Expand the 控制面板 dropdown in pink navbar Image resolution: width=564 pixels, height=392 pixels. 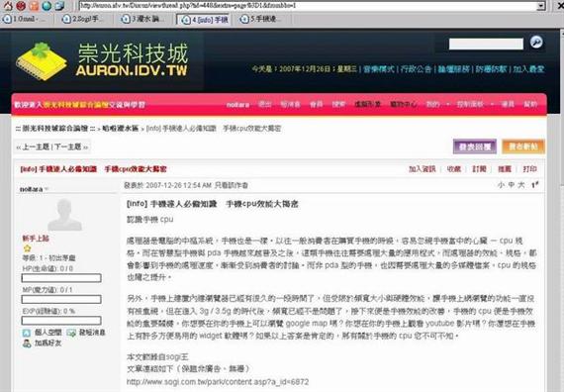pyautogui.click(x=492, y=104)
